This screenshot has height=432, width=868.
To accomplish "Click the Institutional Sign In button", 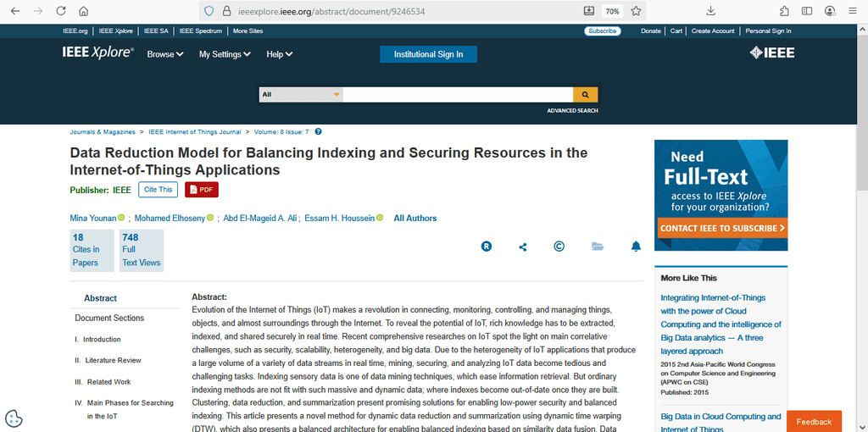I will [428, 54].
